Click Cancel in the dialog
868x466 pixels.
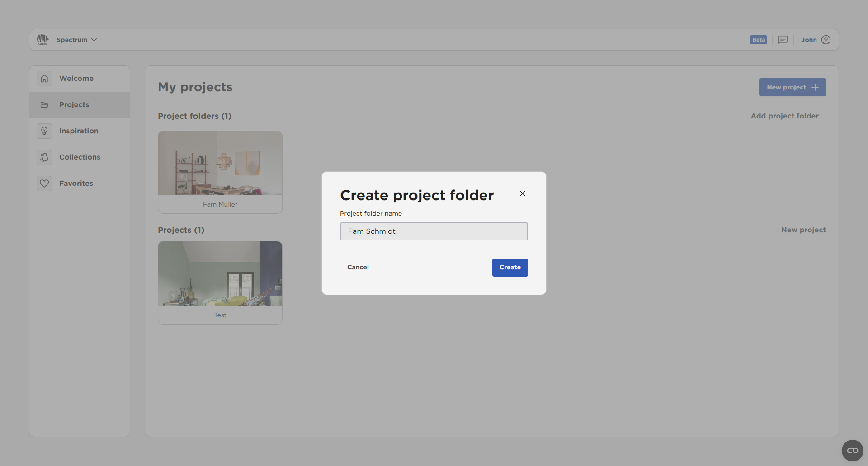click(x=358, y=267)
